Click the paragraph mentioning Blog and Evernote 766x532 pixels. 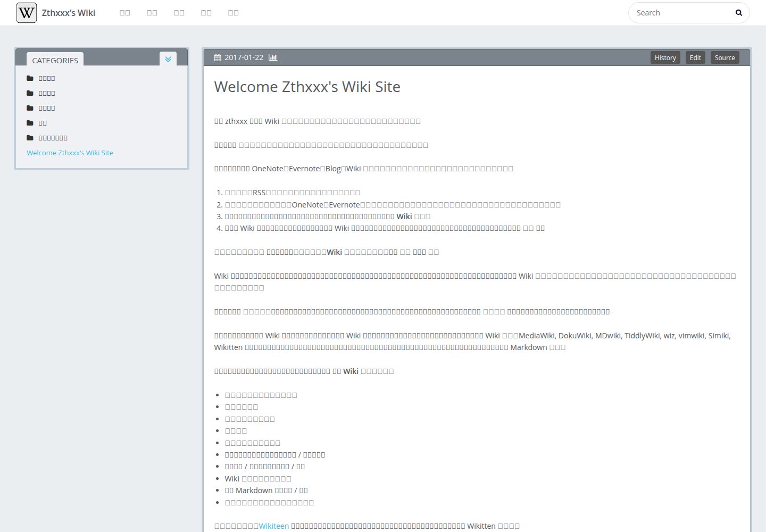[x=363, y=169]
